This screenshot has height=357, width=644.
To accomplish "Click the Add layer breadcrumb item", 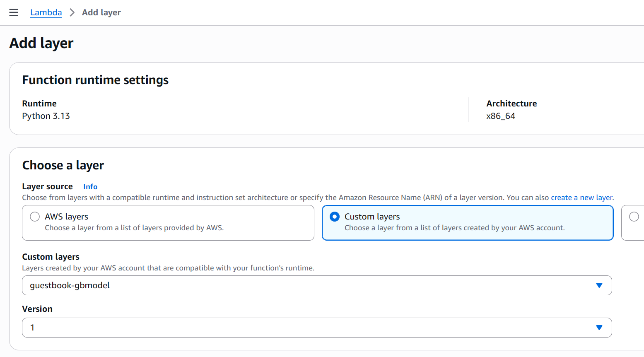I will tap(101, 12).
